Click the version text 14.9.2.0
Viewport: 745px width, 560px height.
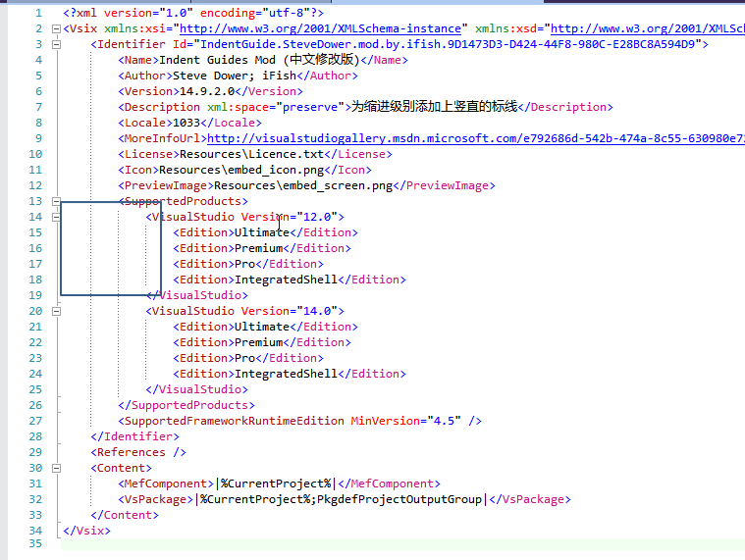[207, 91]
